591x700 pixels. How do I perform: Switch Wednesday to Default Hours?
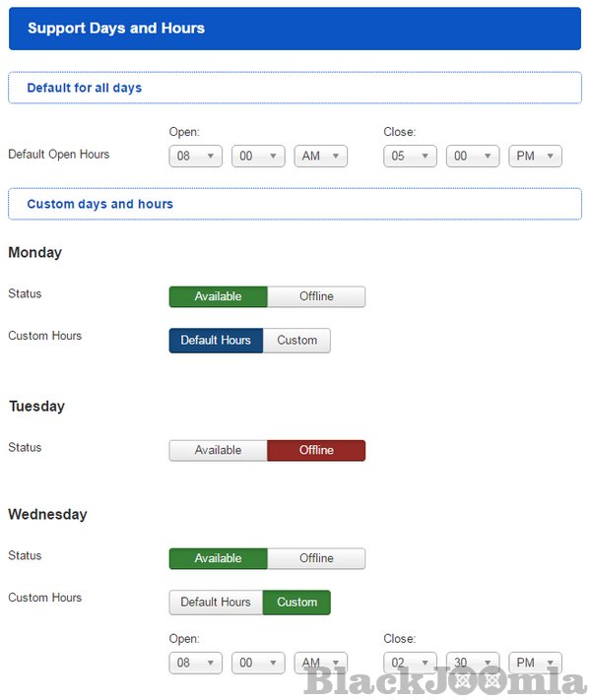pos(216,603)
